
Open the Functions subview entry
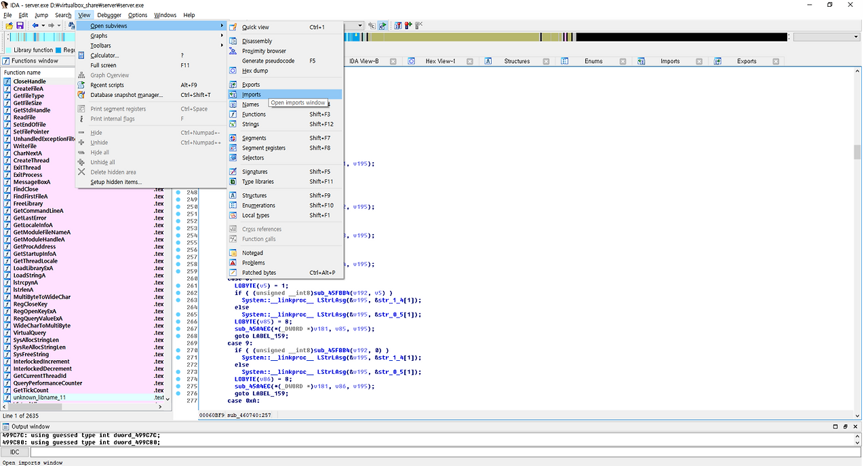click(x=285, y=115)
